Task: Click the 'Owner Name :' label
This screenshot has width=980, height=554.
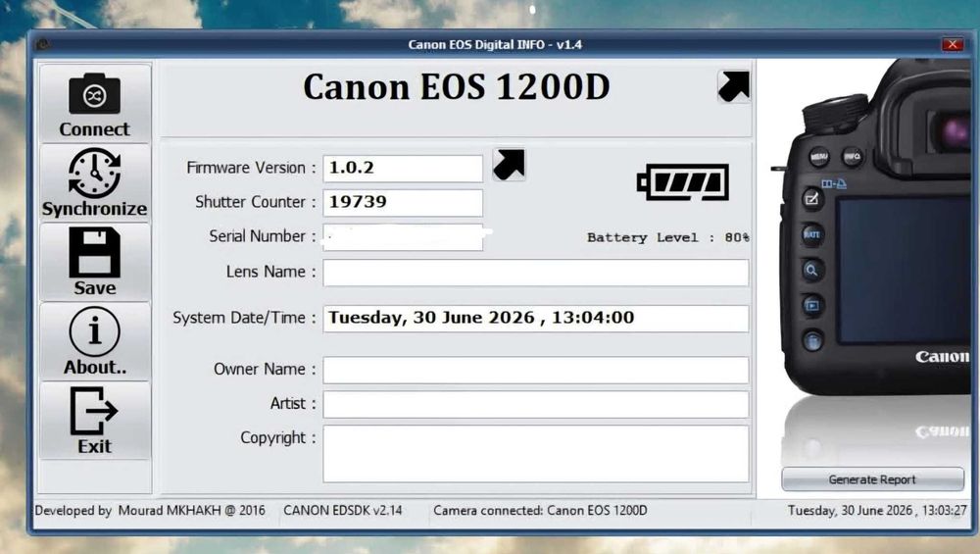Action: click(265, 370)
